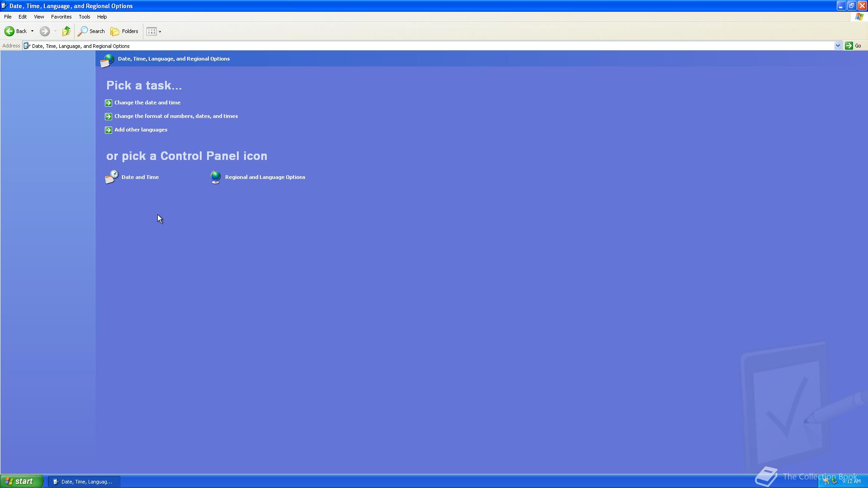Screen dimensions: 868x488
Task: Open the Tools menu
Action: coord(84,17)
